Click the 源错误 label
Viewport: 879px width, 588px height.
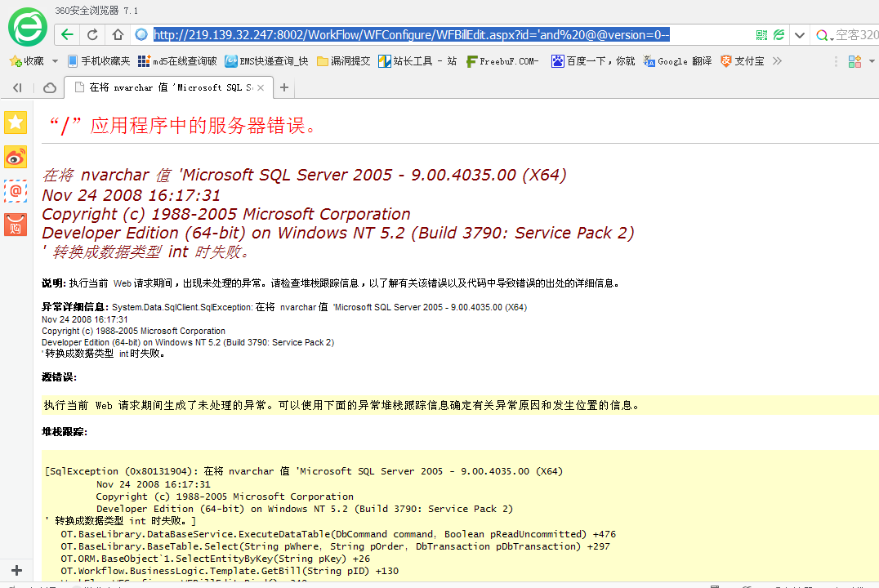pos(59,377)
